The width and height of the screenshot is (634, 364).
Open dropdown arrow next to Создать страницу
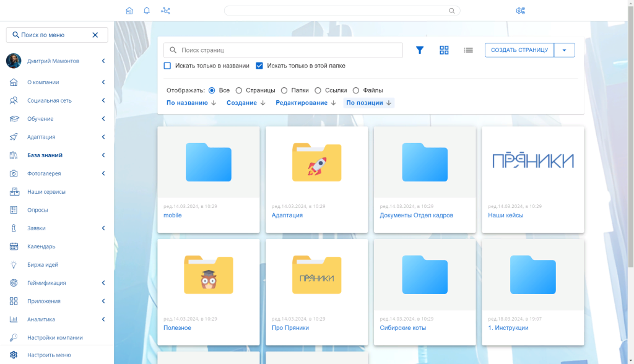pyautogui.click(x=564, y=50)
